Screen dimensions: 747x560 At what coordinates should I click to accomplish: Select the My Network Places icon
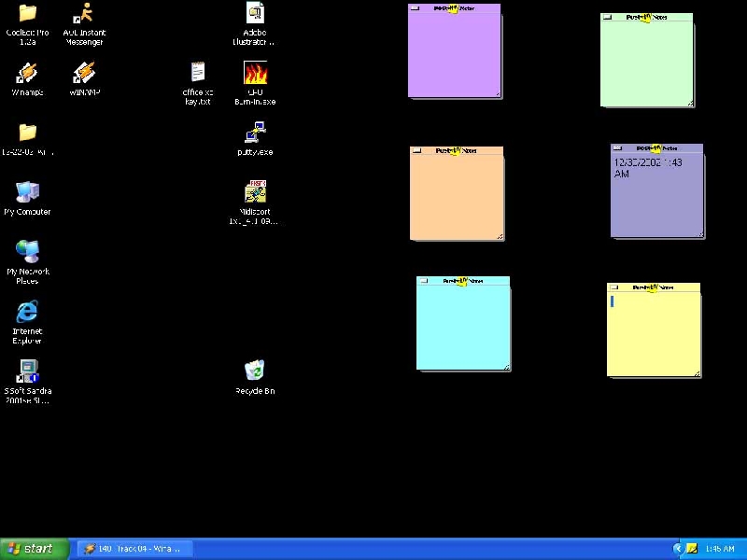coord(28,252)
